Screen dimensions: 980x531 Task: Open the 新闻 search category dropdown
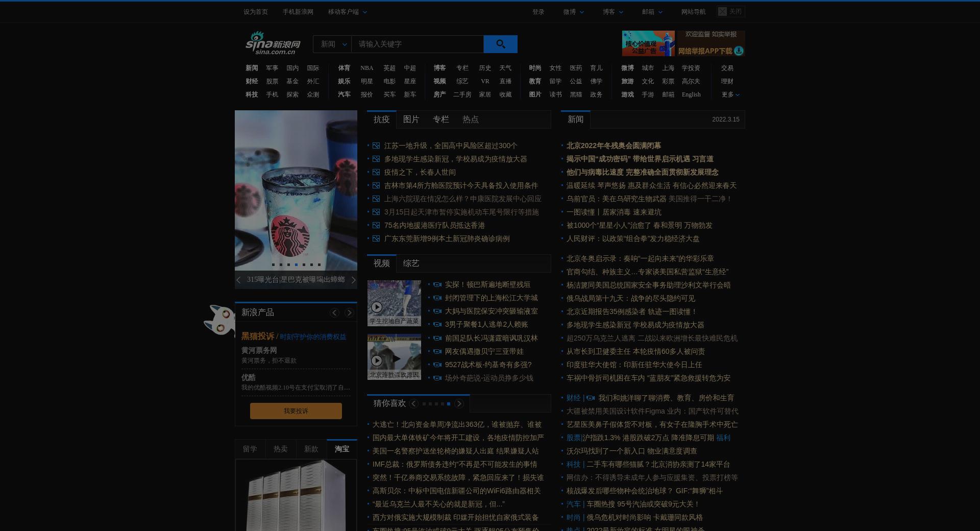332,44
